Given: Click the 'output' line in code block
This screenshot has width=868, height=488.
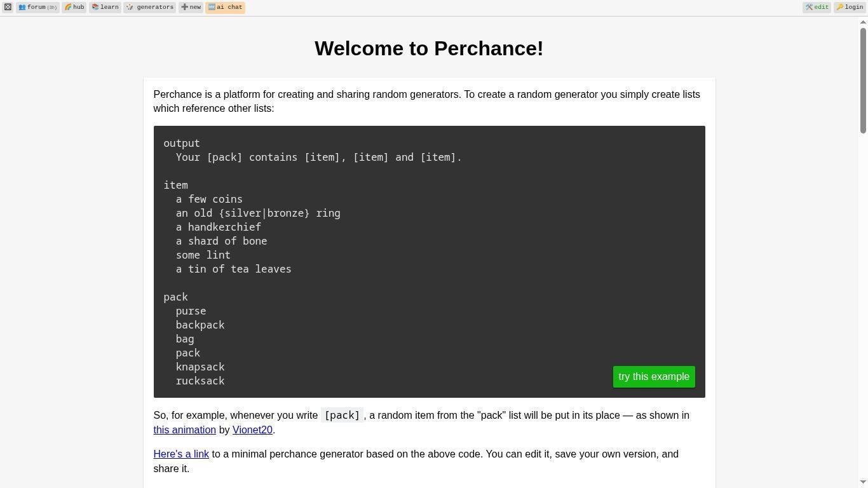Looking at the screenshot, I should coord(182,144).
